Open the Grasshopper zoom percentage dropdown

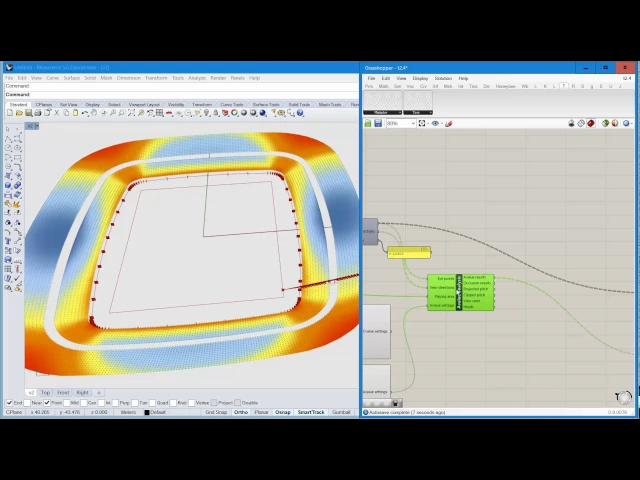(412, 124)
